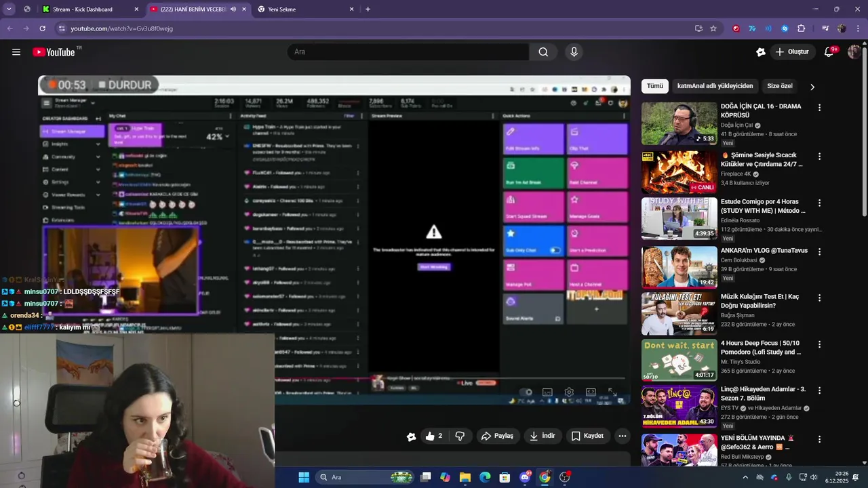Click the video progress bar

tap(334, 378)
